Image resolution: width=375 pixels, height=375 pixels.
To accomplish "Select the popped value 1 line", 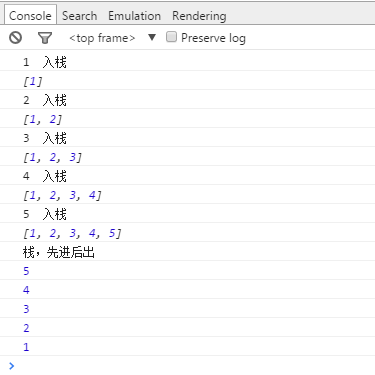I will (x=187, y=347).
